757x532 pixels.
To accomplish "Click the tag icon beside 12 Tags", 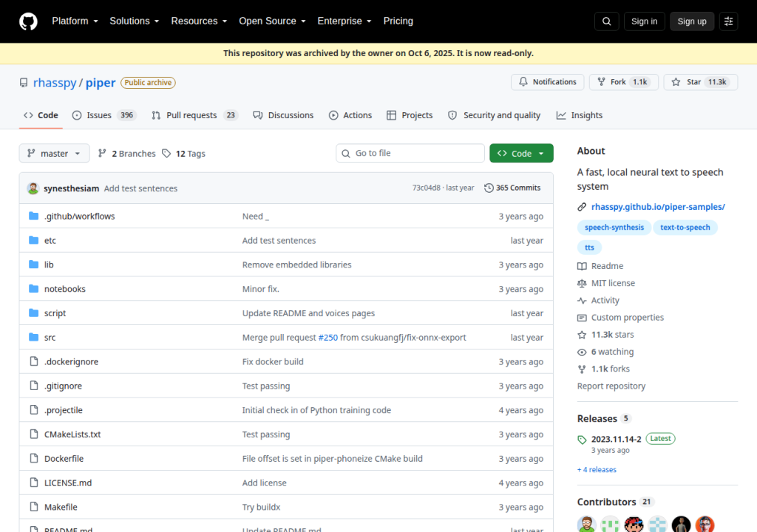I will click(166, 154).
